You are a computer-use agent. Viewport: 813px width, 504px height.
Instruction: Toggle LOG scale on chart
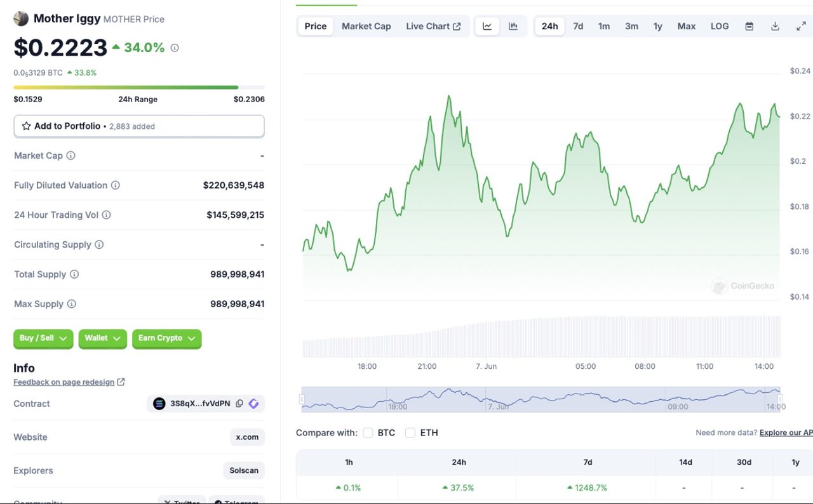tap(720, 26)
